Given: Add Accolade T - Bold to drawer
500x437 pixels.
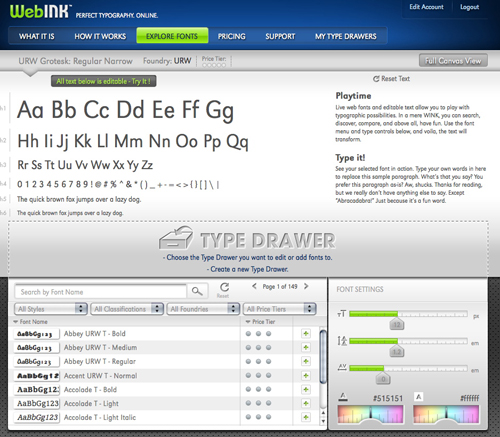Looking at the screenshot, I should tap(306, 389).
